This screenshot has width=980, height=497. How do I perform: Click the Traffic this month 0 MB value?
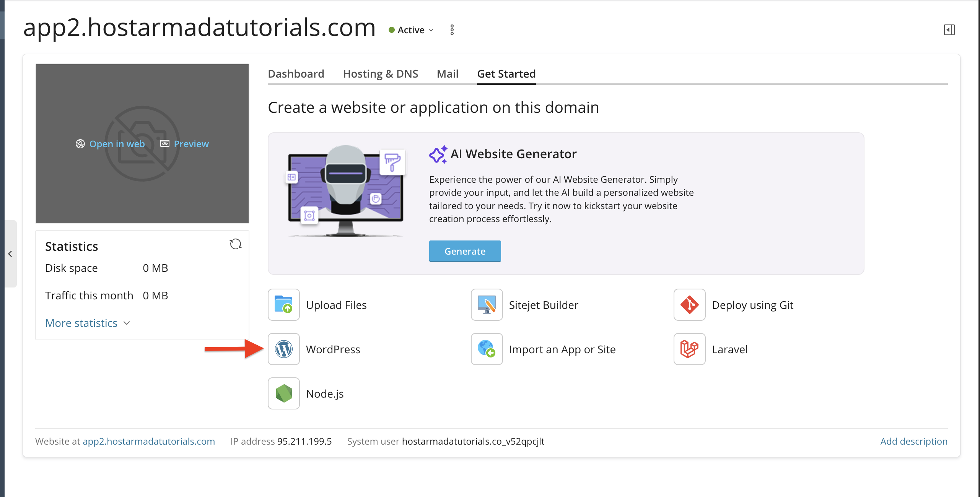coord(155,296)
